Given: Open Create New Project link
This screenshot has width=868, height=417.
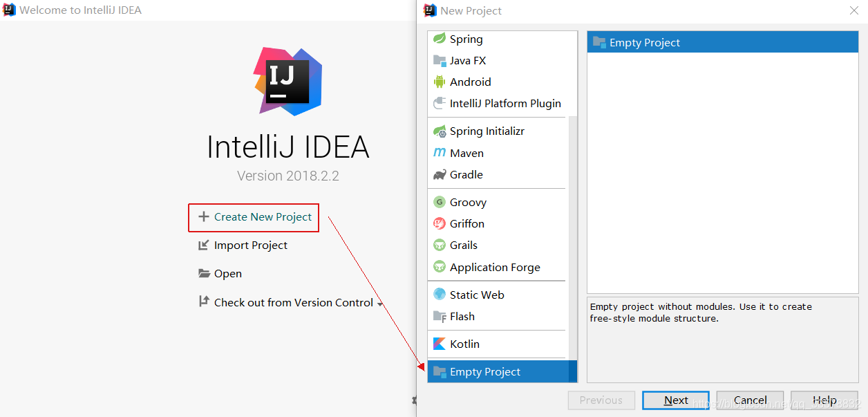Looking at the screenshot, I should point(263,217).
